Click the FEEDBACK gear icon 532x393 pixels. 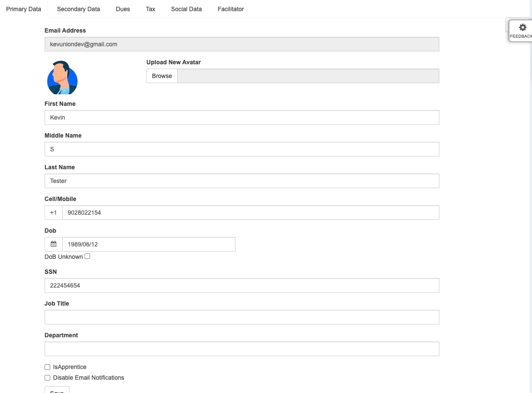tap(523, 27)
